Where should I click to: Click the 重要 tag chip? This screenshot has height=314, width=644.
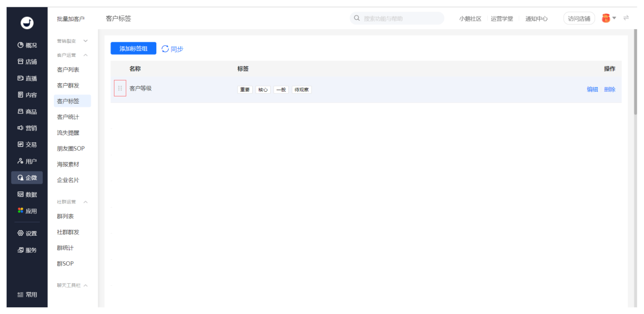245,90
